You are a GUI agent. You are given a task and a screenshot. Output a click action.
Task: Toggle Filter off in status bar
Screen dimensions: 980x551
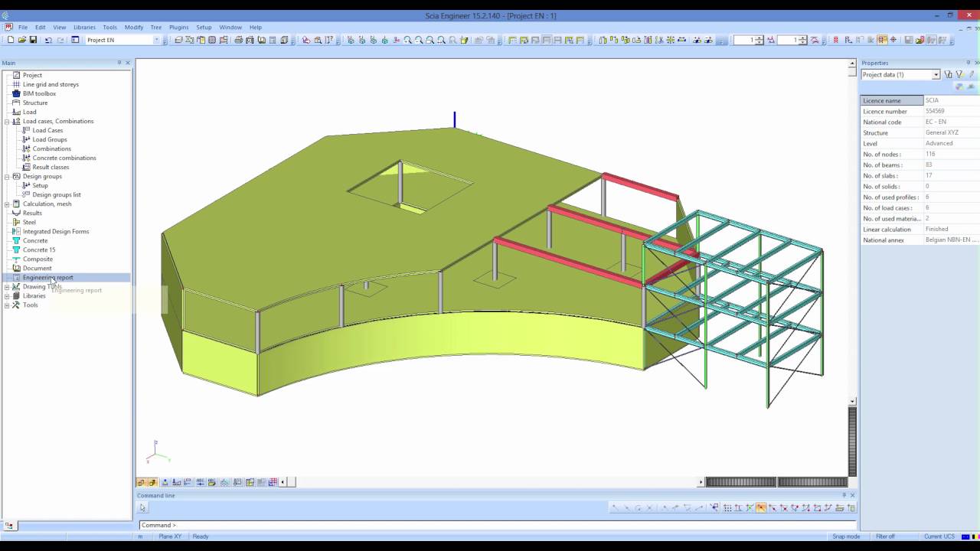point(885,536)
